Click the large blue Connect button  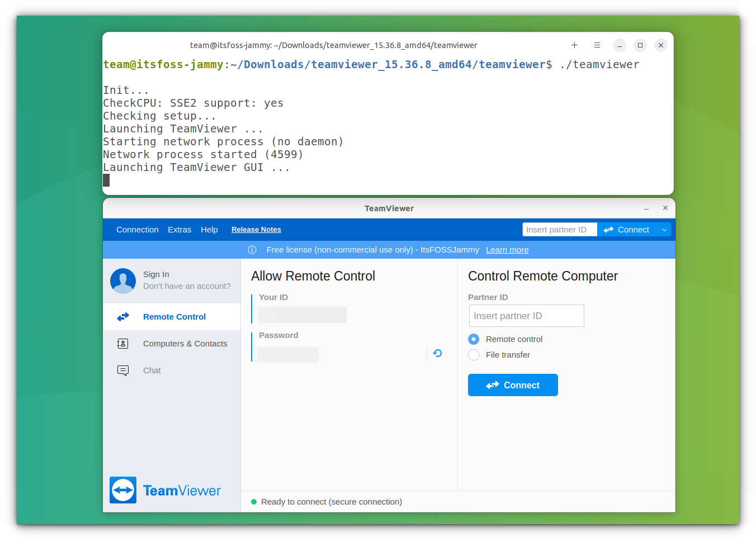(x=513, y=385)
